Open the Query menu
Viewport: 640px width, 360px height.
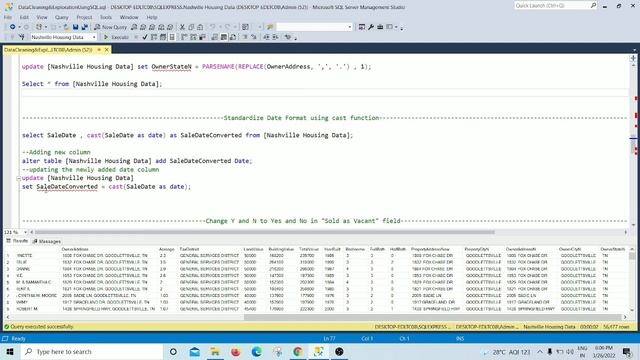pos(62,17)
